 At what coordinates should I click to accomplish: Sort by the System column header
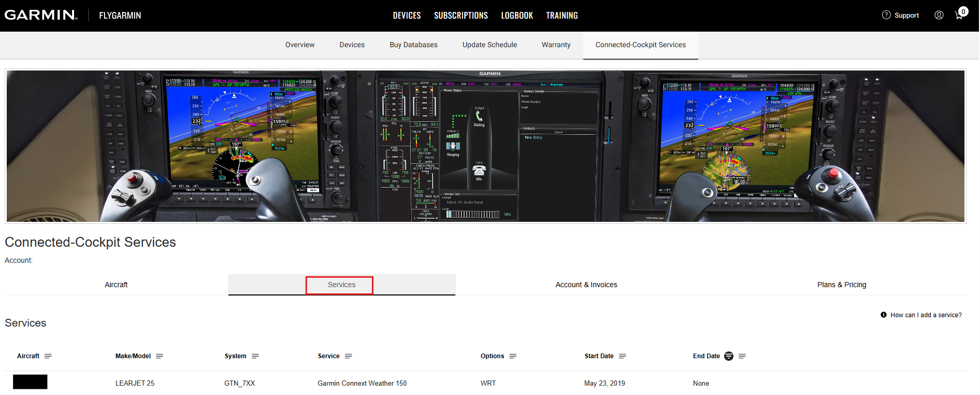pos(236,356)
